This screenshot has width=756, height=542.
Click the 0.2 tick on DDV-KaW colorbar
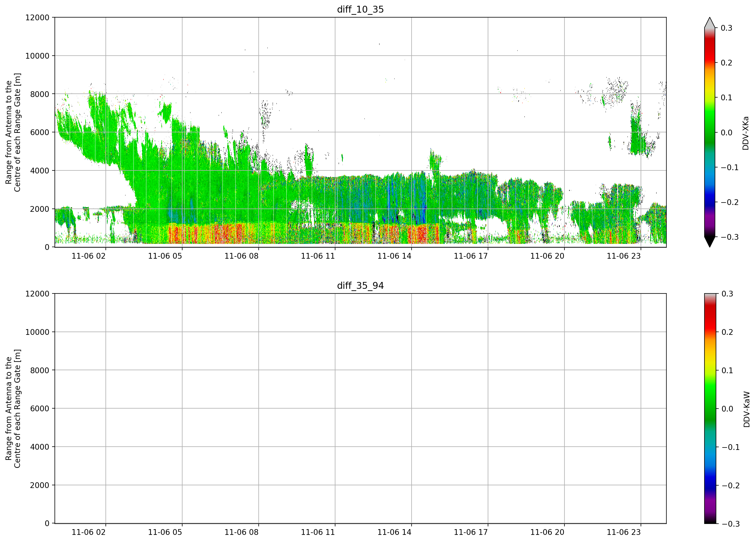coord(727,332)
